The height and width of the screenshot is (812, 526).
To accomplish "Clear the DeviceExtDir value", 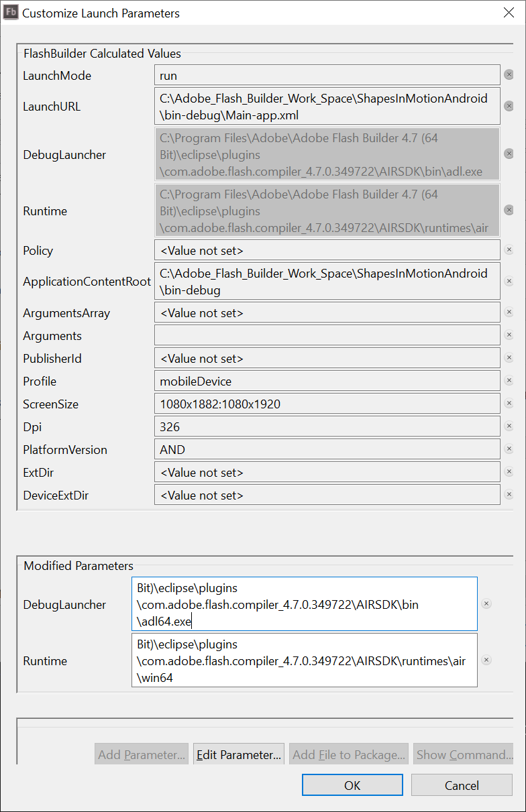I will (509, 494).
